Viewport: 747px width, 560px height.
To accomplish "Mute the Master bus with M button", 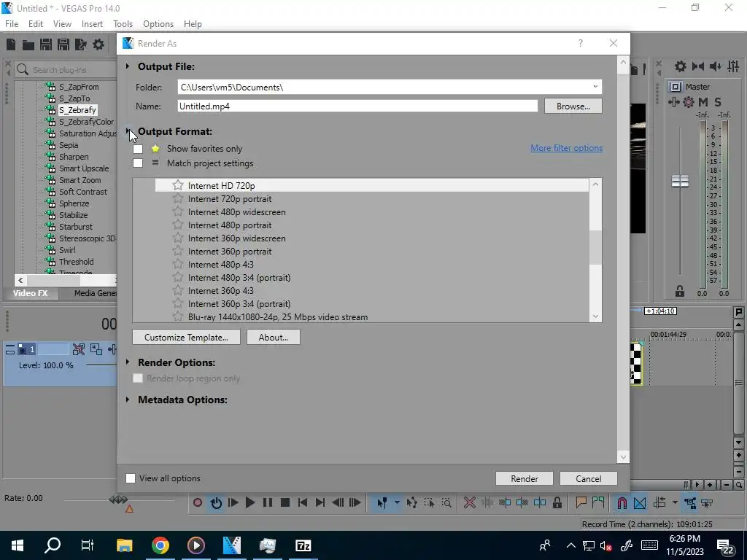I will [x=703, y=102].
